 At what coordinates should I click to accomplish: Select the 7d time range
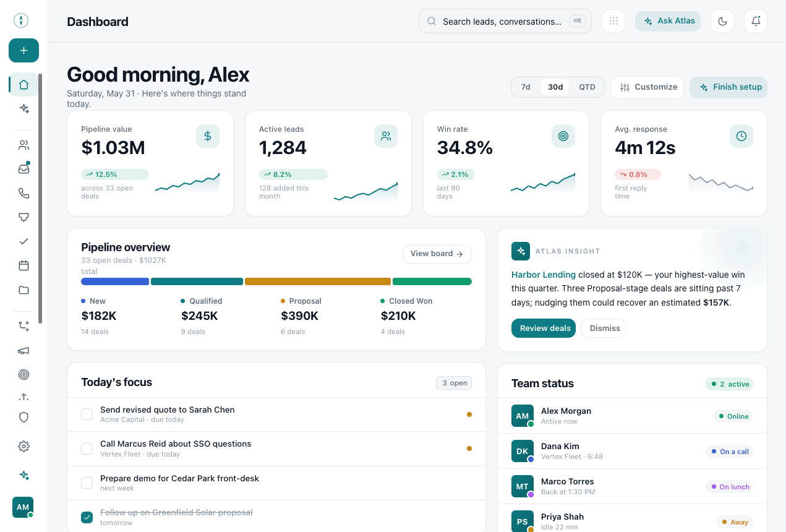point(526,87)
